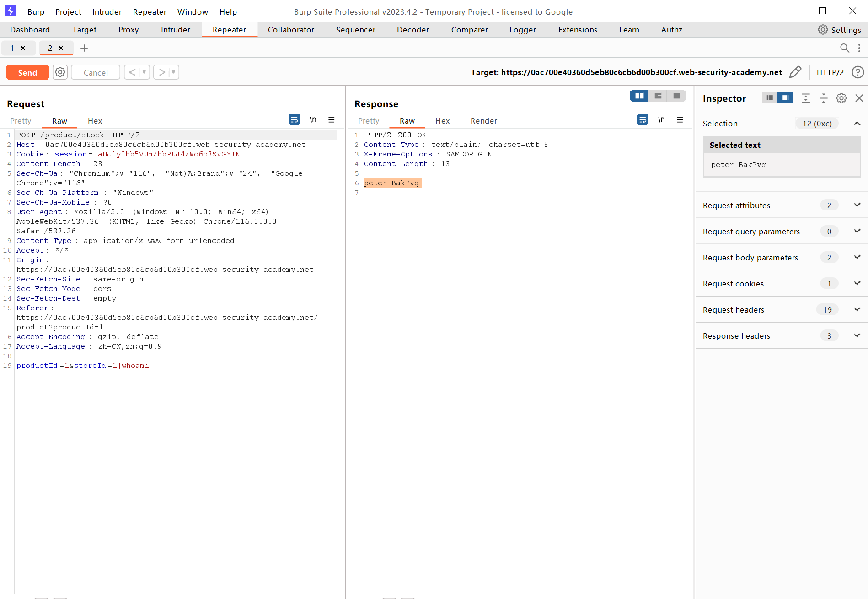Image resolution: width=868 pixels, height=599 pixels.
Task: Switch Inspector to left-docked layout
Action: tap(770, 97)
